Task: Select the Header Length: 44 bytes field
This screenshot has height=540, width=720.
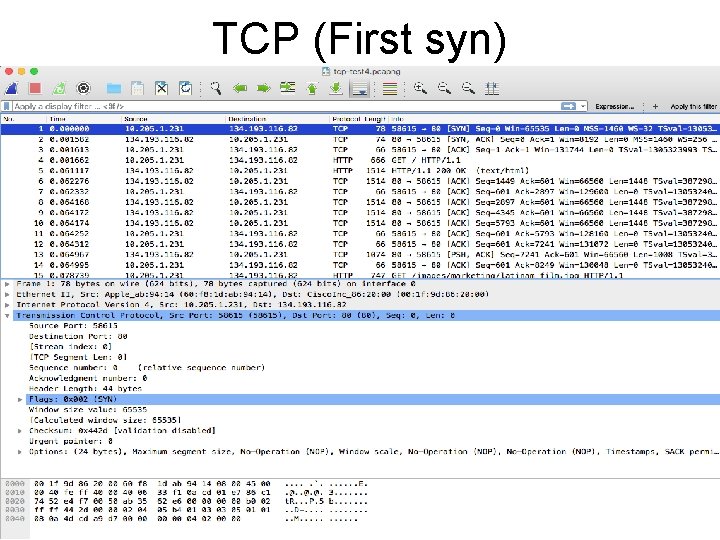Action: click(85, 389)
